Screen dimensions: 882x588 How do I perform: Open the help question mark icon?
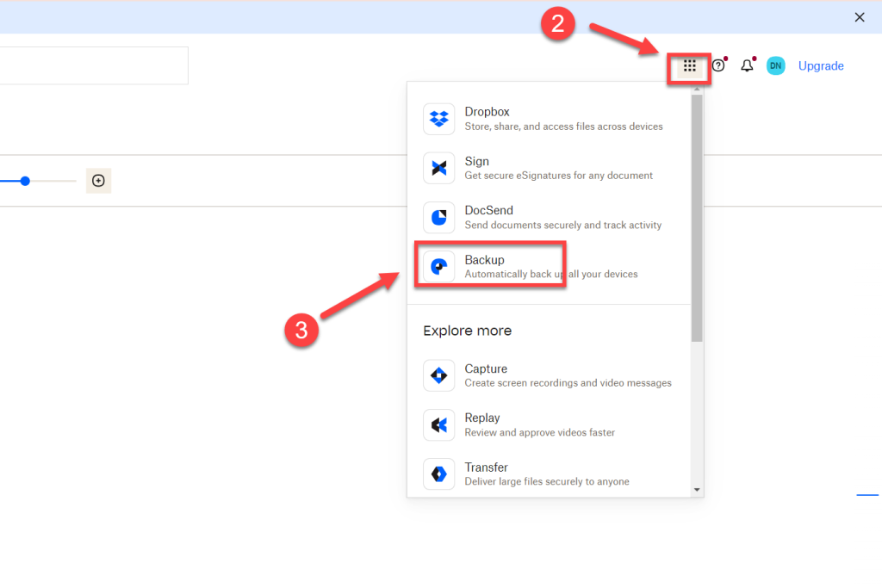click(x=718, y=65)
